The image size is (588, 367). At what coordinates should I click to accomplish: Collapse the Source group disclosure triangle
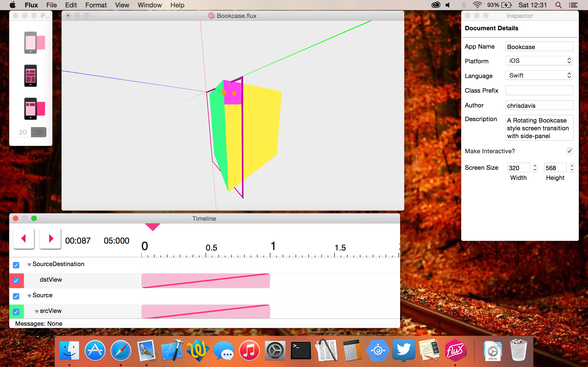[29, 296]
